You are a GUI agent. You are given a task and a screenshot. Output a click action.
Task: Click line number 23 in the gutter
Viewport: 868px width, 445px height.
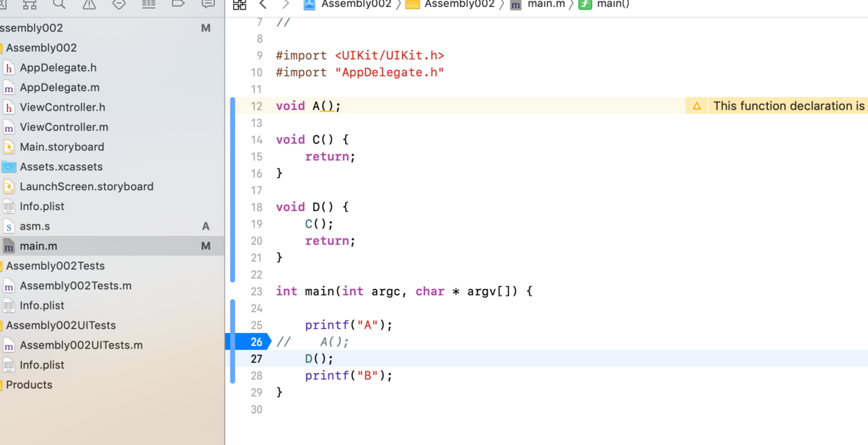[x=256, y=291]
